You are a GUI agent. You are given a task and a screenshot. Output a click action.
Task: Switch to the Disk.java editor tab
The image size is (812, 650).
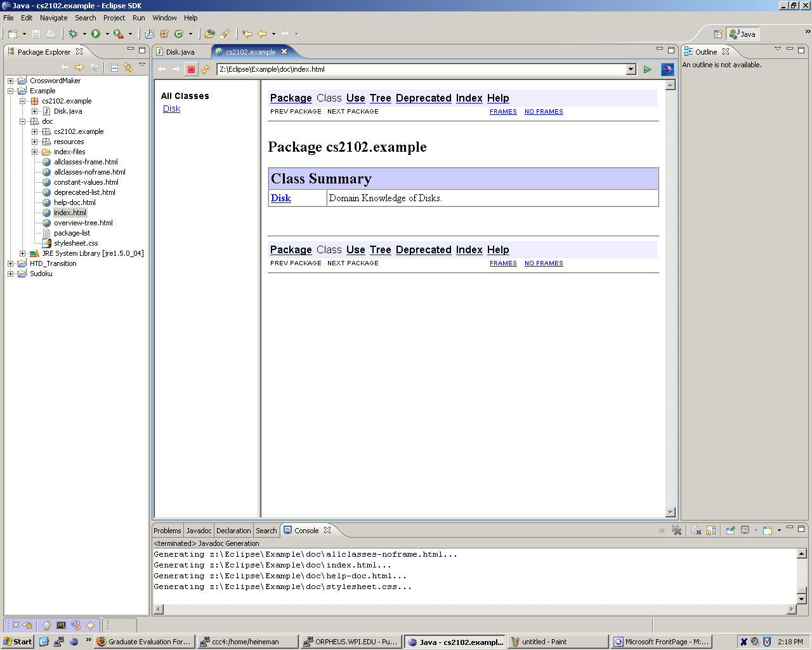(180, 52)
